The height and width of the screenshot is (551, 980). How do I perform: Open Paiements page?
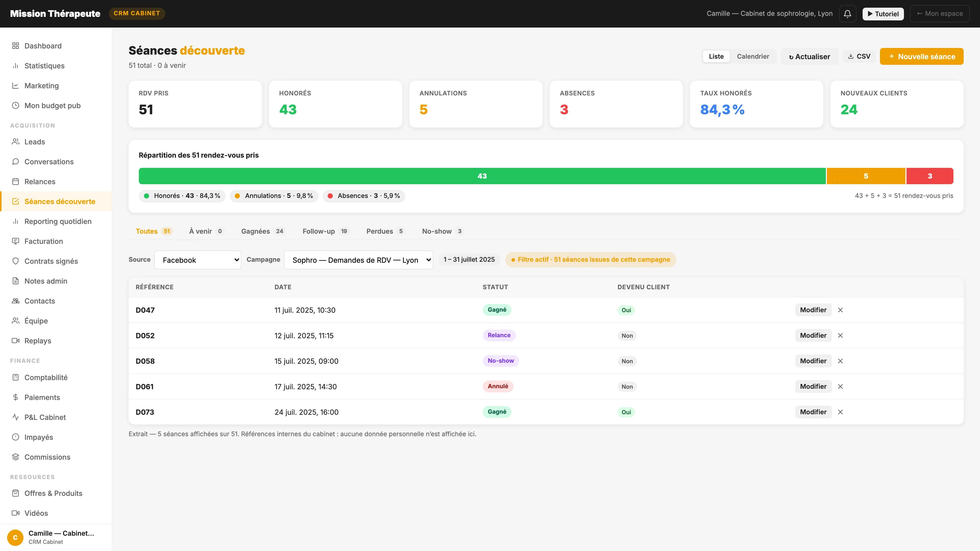point(56,397)
